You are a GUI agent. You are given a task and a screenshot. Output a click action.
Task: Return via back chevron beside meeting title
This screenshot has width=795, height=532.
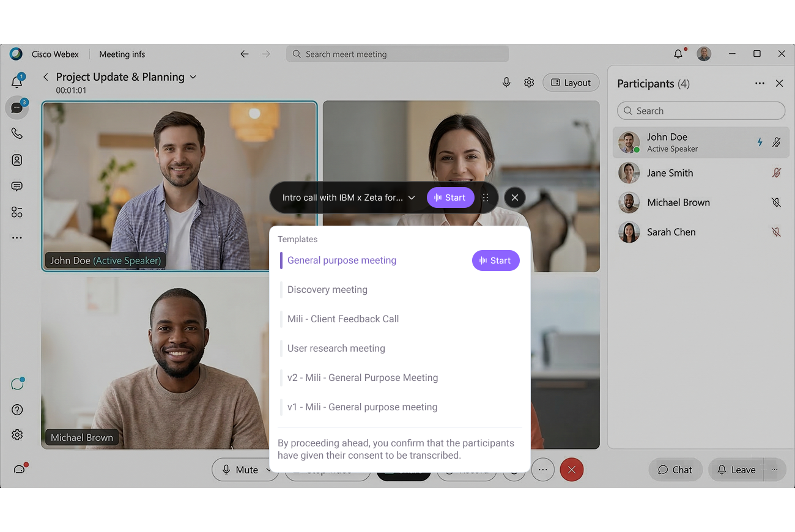45,77
